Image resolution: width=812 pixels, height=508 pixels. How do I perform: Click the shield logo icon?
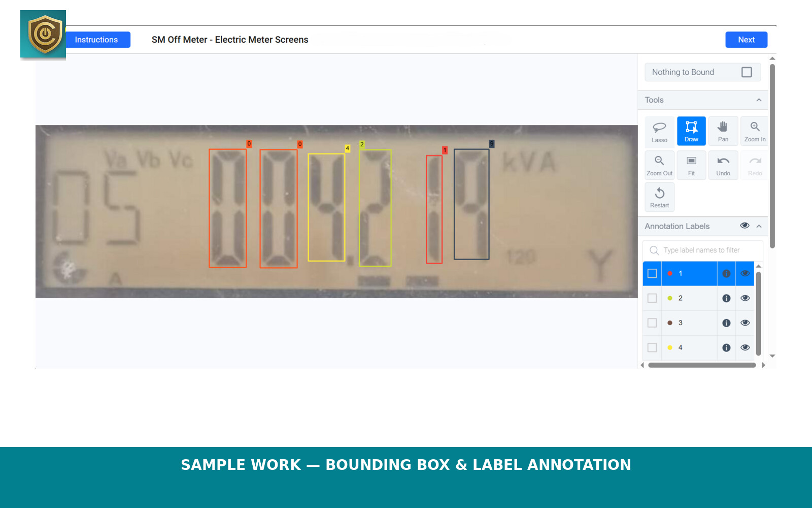pyautogui.click(x=43, y=34)
